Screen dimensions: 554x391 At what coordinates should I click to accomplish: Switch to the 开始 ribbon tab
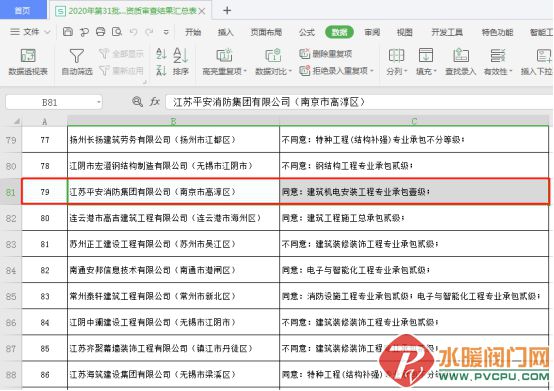coord(193,32)
